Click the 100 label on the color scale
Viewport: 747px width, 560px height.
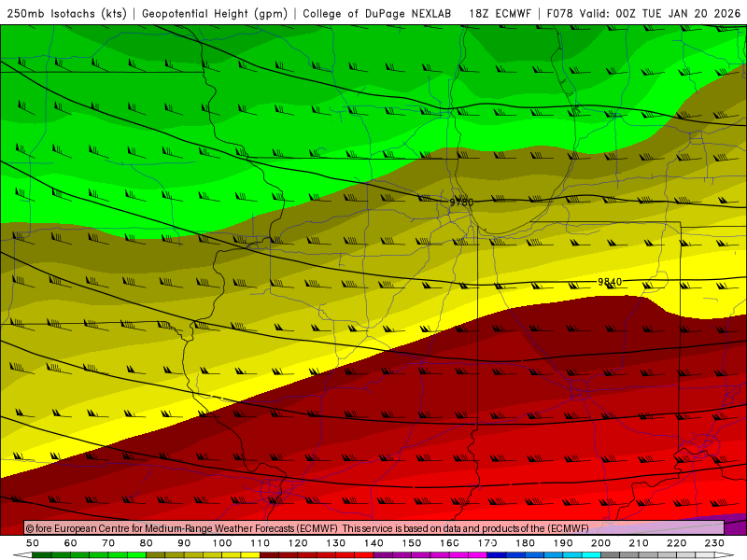(222, 543)
